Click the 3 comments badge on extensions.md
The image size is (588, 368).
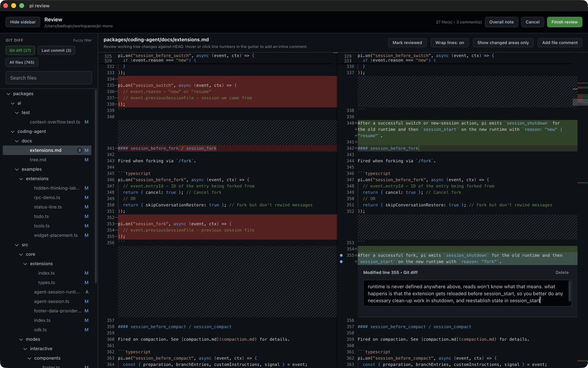(79, 150)
